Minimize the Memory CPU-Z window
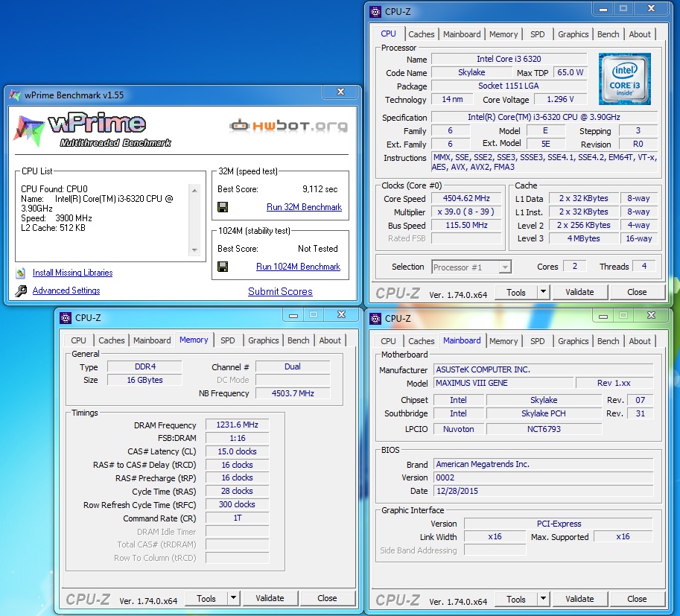Screen dimensions: 680x616 293,315
